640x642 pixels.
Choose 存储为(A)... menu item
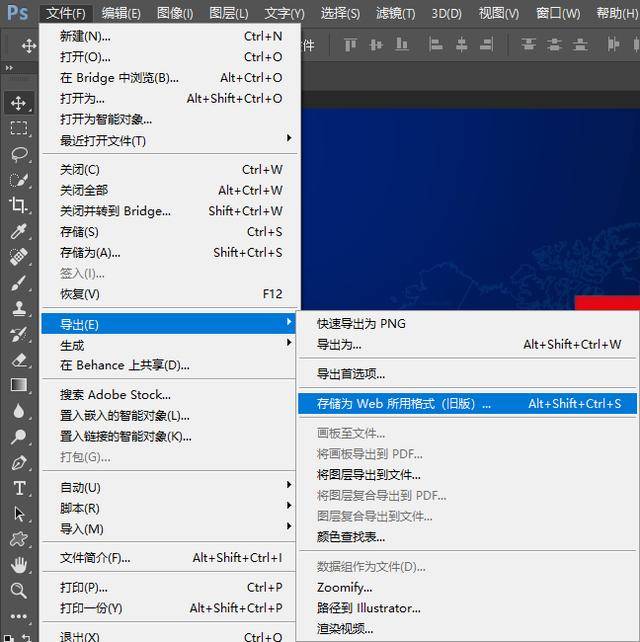[171, 253]
